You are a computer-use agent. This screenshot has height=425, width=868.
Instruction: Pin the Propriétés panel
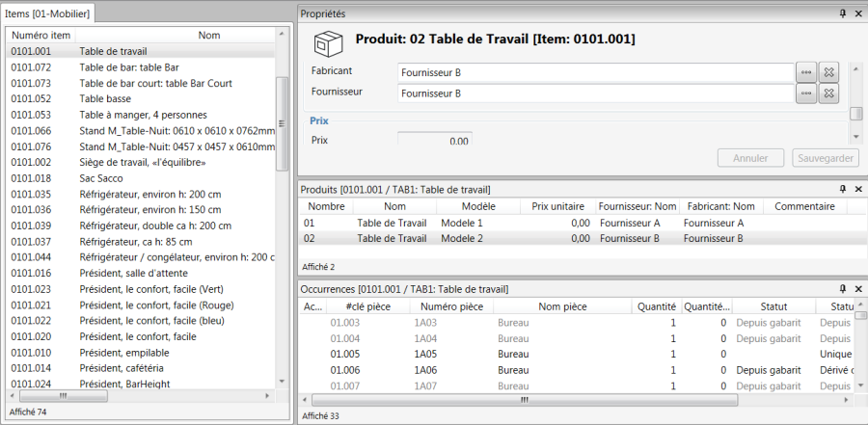[x=843, y=13]
